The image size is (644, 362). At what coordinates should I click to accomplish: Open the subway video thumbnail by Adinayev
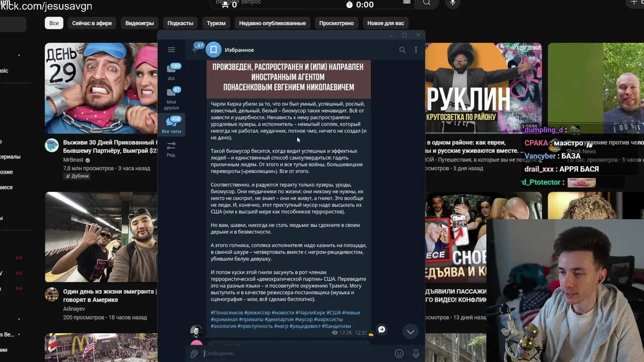(x=101, y=237)
